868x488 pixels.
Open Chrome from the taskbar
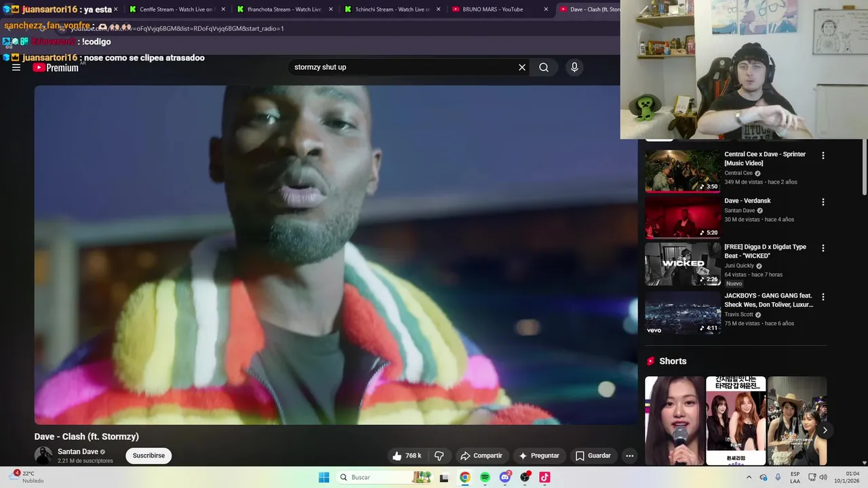(x=465, y=477)
